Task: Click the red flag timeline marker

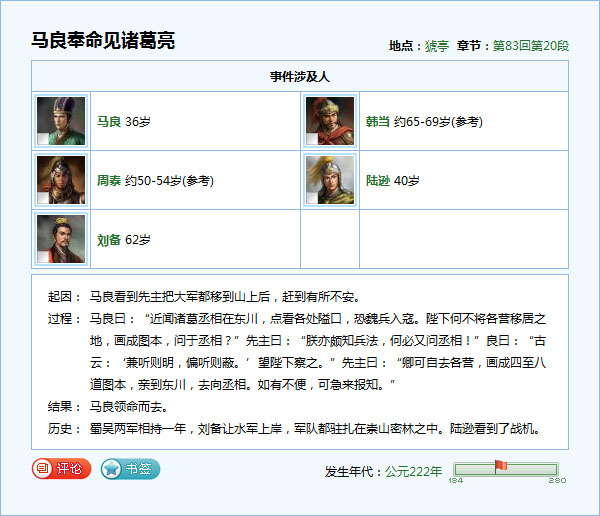Action: (500, 465)
